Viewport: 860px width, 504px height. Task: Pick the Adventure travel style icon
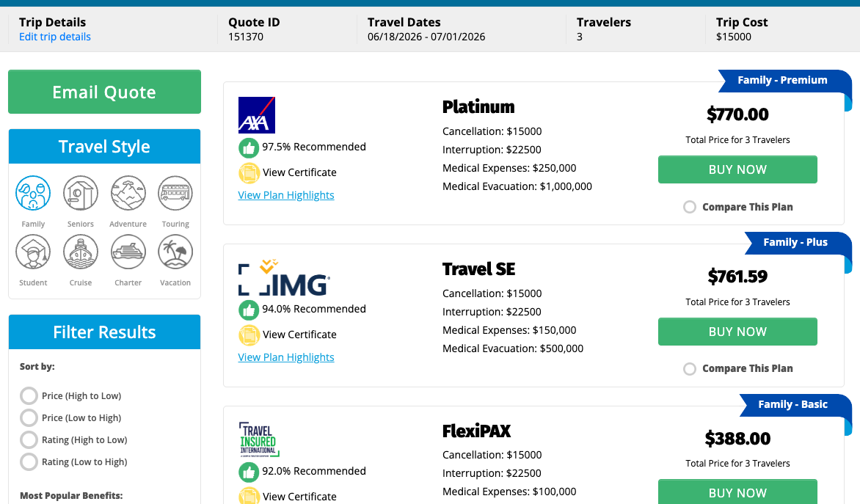tap(128, 194)
